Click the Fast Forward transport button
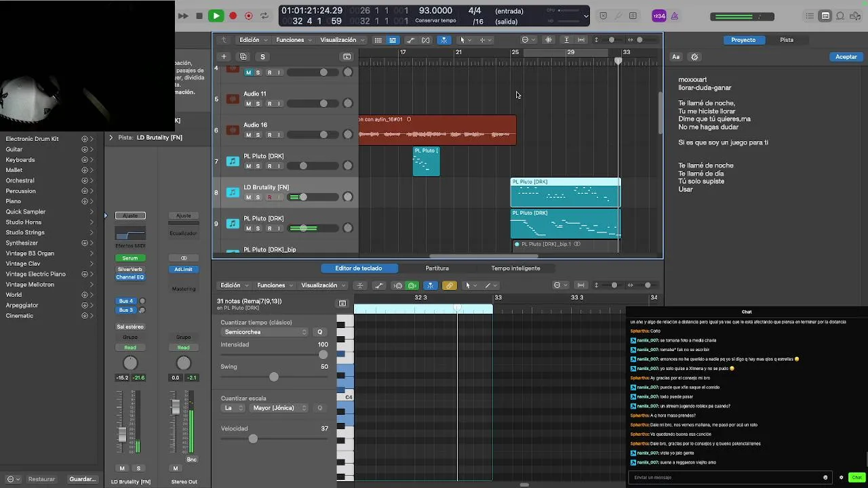Viewport: 868px width, 488px height. [183, 16]
